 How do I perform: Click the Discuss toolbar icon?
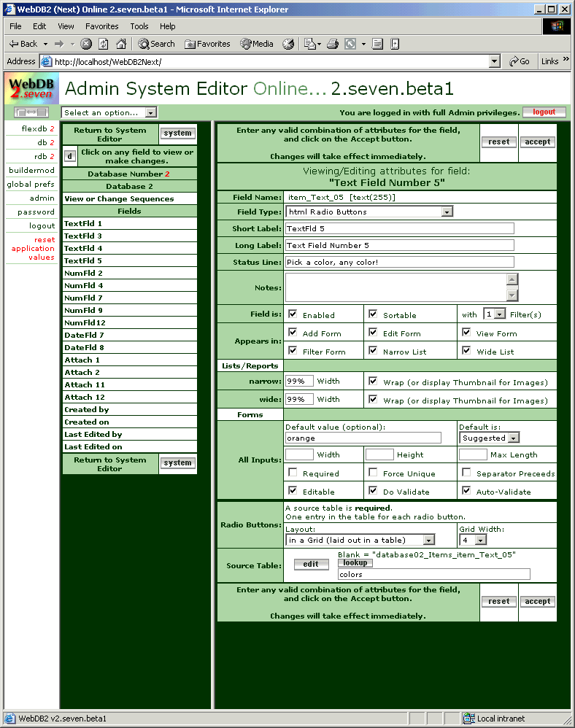tap(377, 44)
